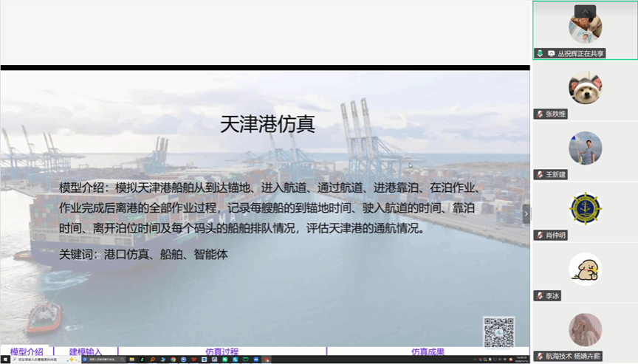Open the Windows Start menu

tap(4, 360)
